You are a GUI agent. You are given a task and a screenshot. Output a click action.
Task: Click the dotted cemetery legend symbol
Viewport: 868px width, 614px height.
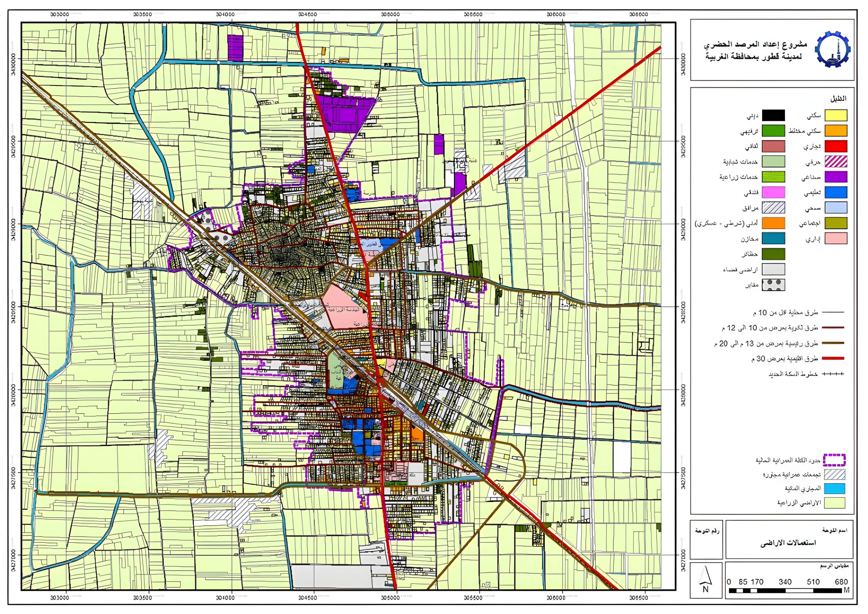click(773, 285)
